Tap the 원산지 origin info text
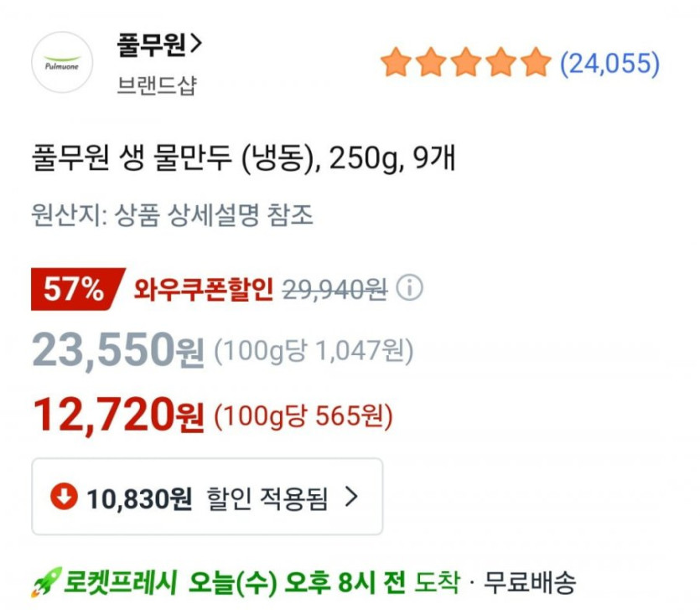The width and height of the screenshot is (700, 614). tap(172, 215)
